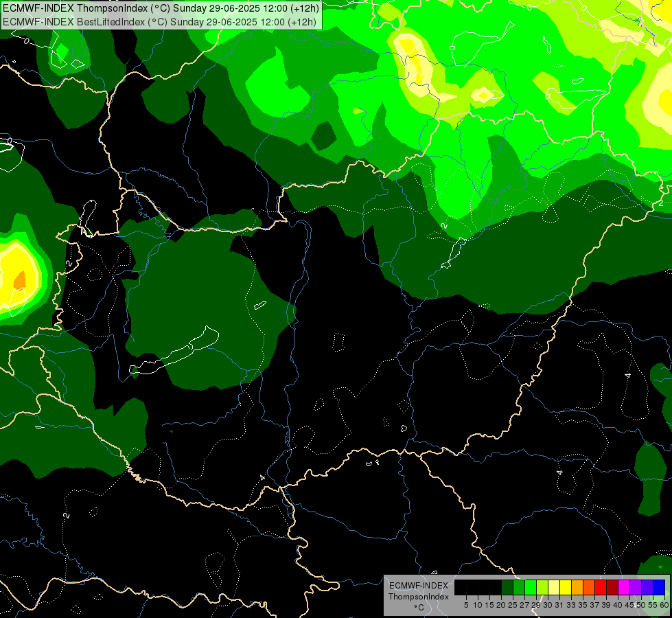Click legend tick value 39
The image size is (672, 618).
pos(606,605)
